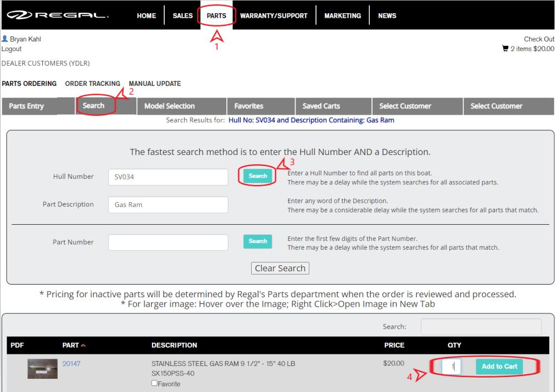Click the user profile icon beside Bryan Kahl
Viewport: 556px width, 392px height.
pos(6,38)
